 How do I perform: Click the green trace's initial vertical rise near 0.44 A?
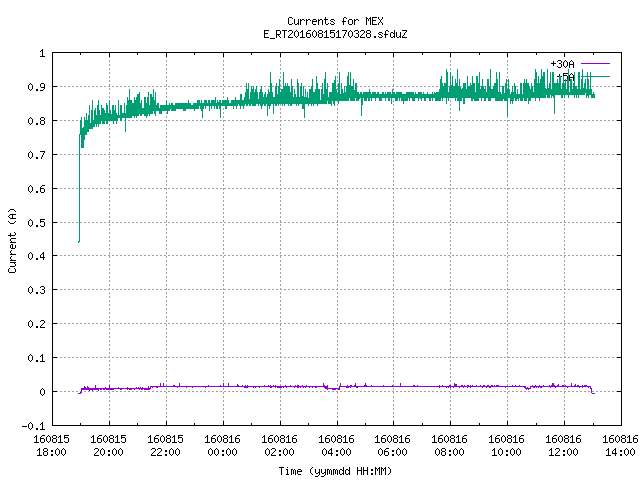tap(79, 188)
